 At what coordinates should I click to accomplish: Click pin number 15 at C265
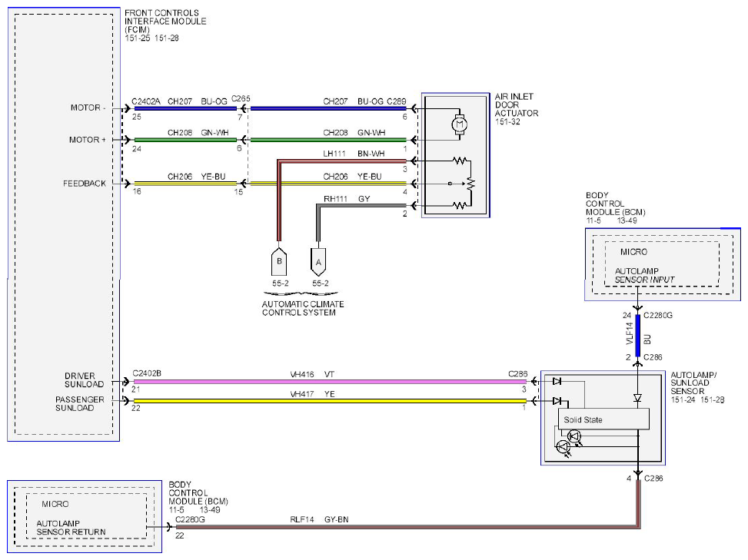click(x=238, y=192)
